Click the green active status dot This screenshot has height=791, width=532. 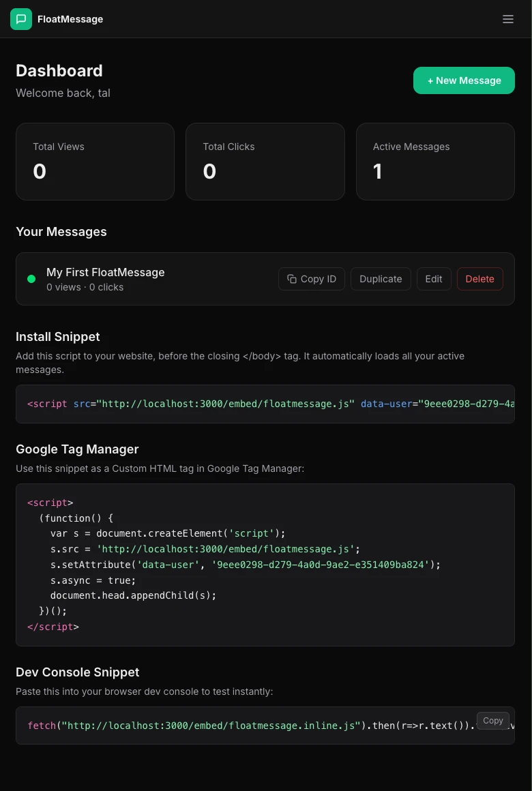pyautogui.click(x=31, y=279)
